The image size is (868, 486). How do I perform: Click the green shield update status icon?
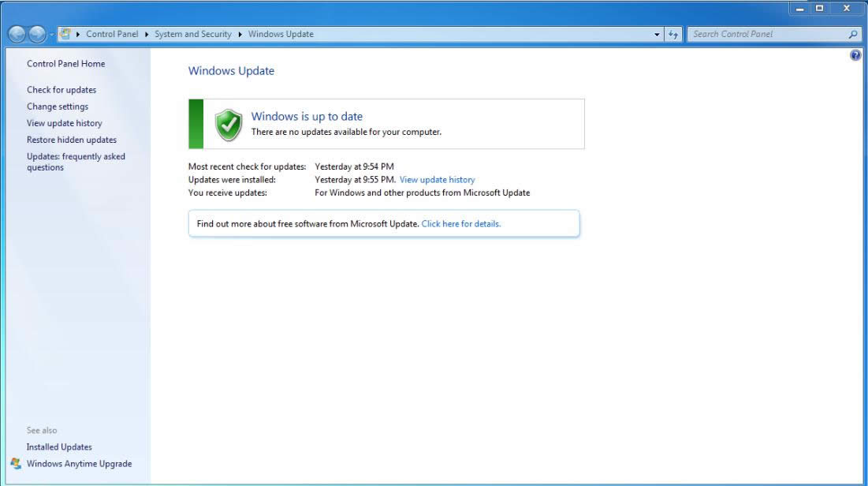(x=226, y=122)
